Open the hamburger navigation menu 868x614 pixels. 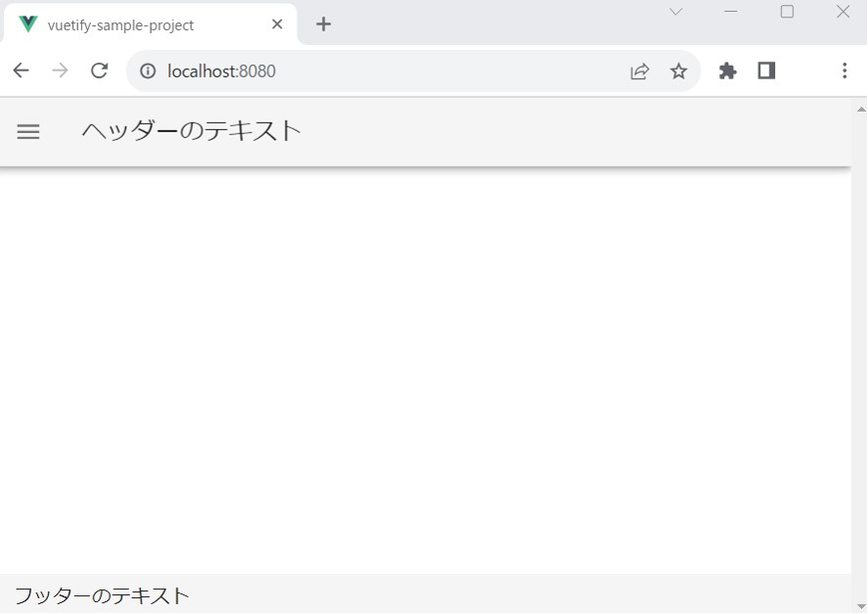[28, 132]
